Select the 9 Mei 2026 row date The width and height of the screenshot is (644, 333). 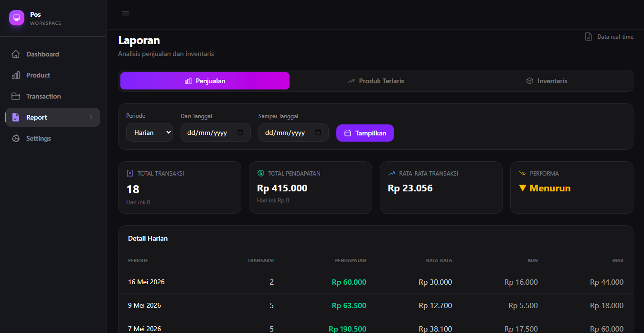144,305
